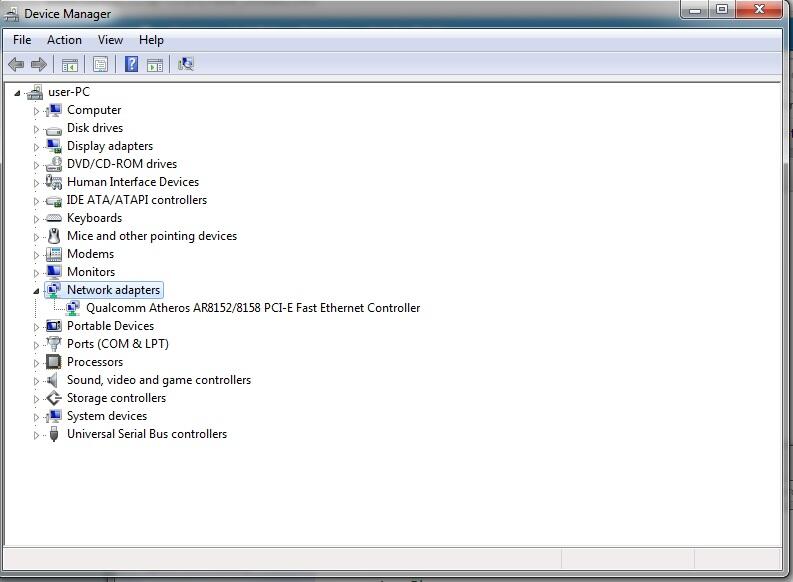The height and width of the screenshot is (582, 793).
Task: Open the File menu
Action: [x=22, y=40]
